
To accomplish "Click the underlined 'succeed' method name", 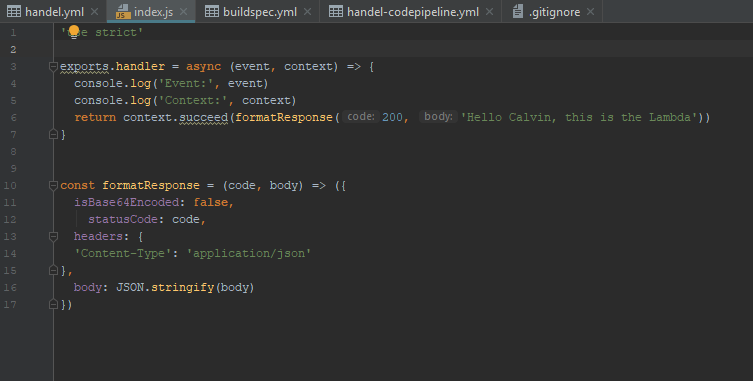I will click(204, 117).
